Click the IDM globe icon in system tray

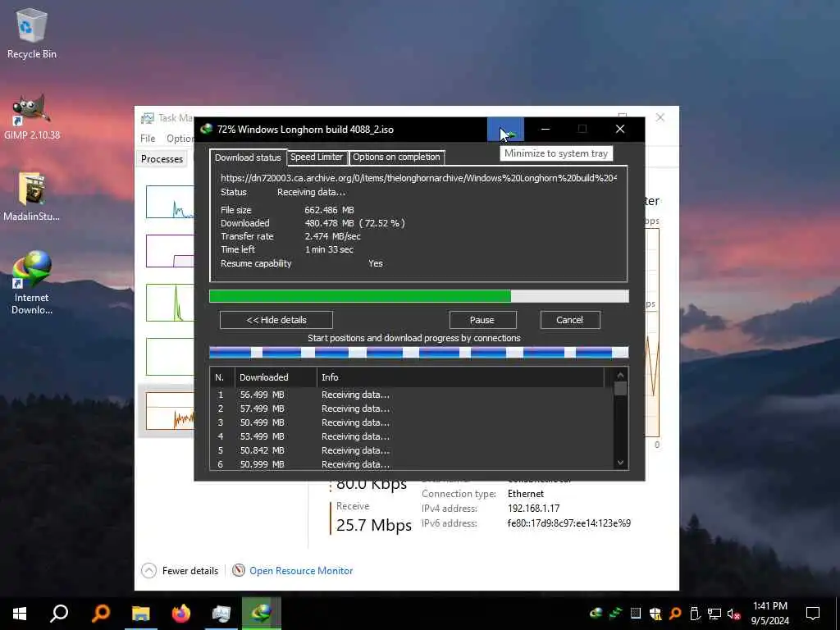point(596,614)
